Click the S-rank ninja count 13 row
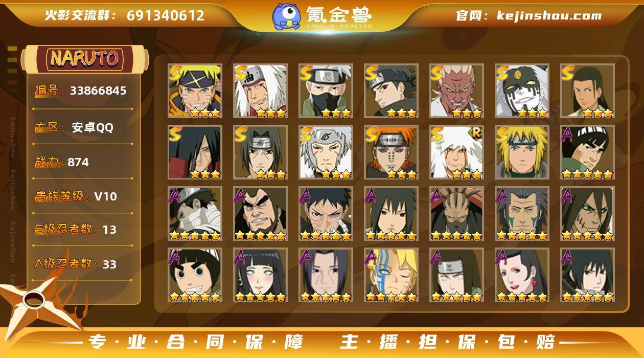This screenshot has width=644, height=358. click(83, 230)
